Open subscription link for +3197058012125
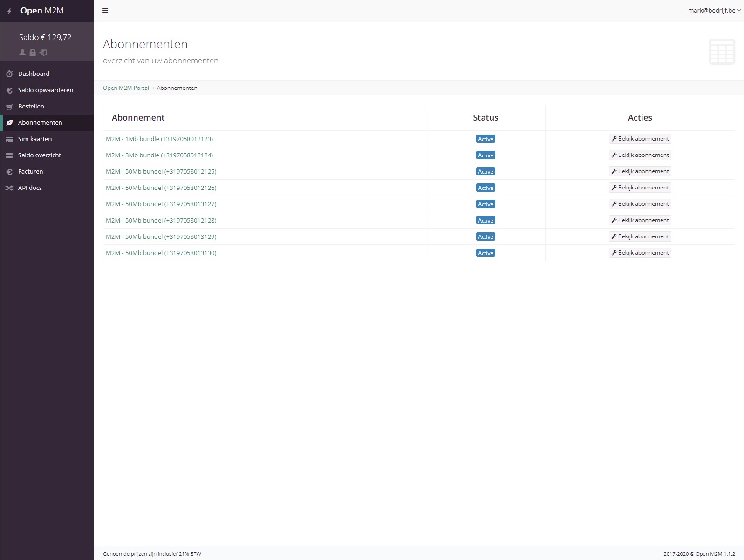Image resolution: width=744 pixels, height=560 pixels. click(x=161, y=172)
